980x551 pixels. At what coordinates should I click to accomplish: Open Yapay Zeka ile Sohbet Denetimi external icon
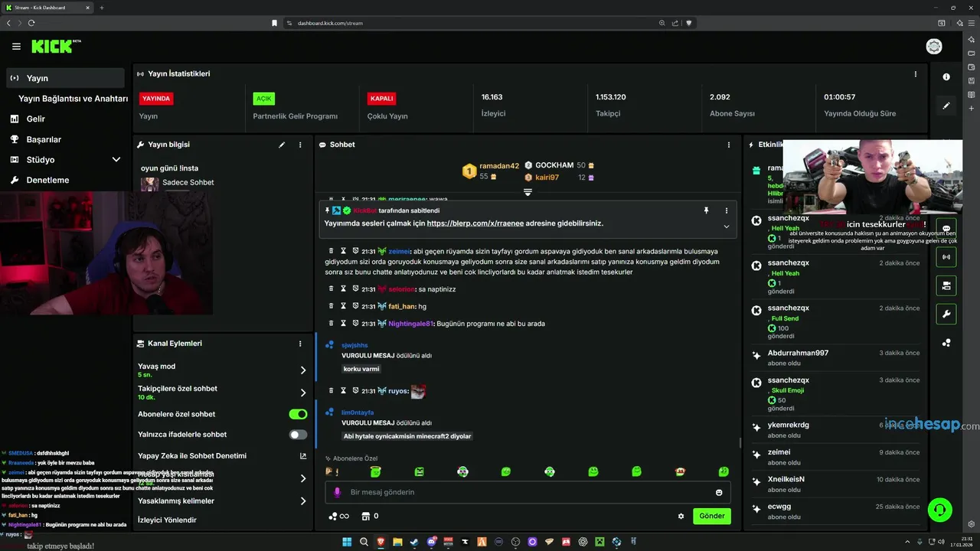pos(302,456)
